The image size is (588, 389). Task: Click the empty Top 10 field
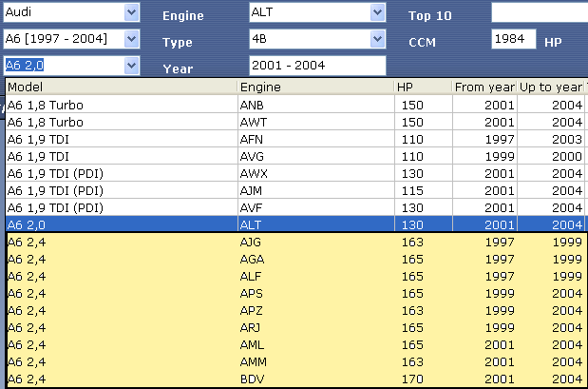click(x=540, y=12)
